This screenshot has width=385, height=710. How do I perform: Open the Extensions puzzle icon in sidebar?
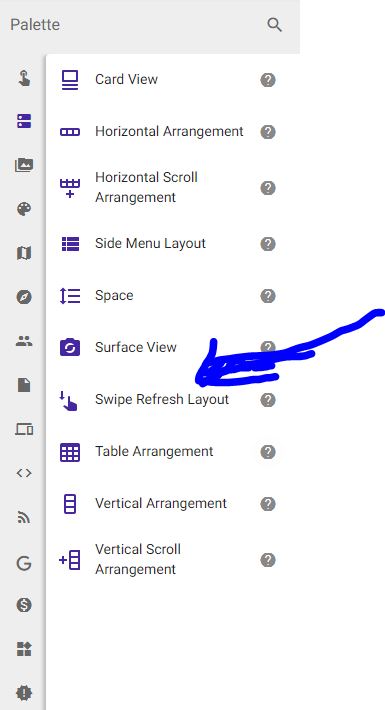coord(24,648)
